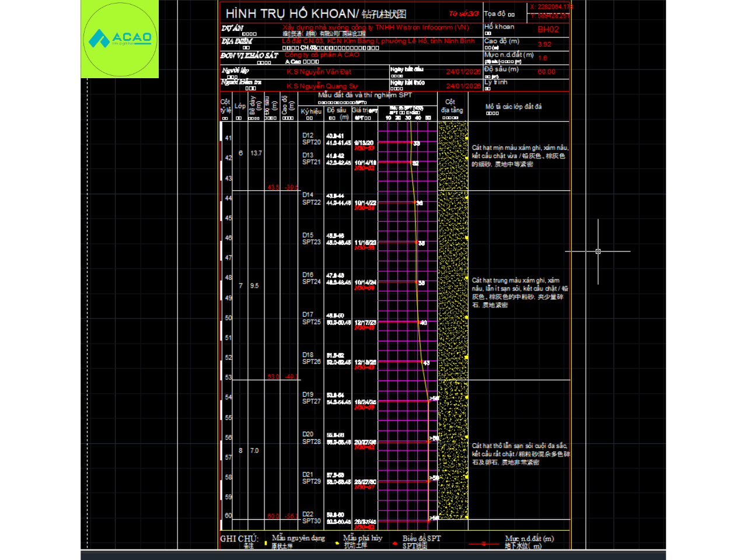Select sample label 'SPT21'
The height and width of the screenshot is (560, 747).
coord(312,162)
